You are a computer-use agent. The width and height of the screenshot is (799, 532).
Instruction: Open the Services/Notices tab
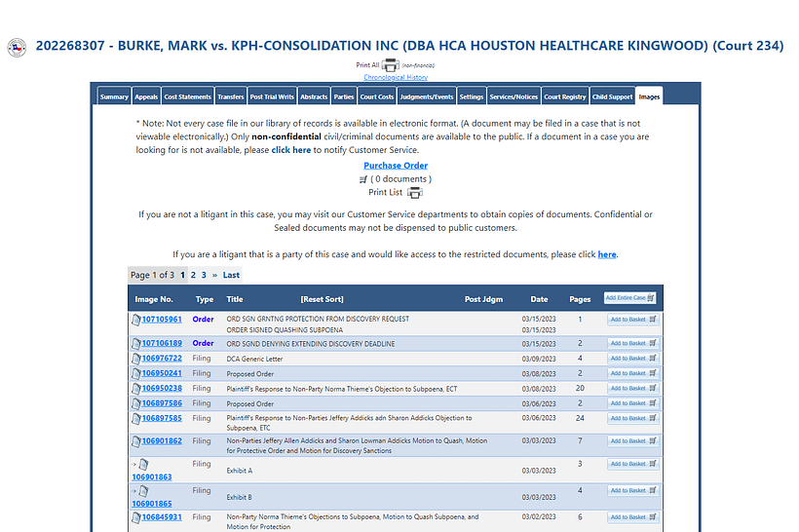514,96
